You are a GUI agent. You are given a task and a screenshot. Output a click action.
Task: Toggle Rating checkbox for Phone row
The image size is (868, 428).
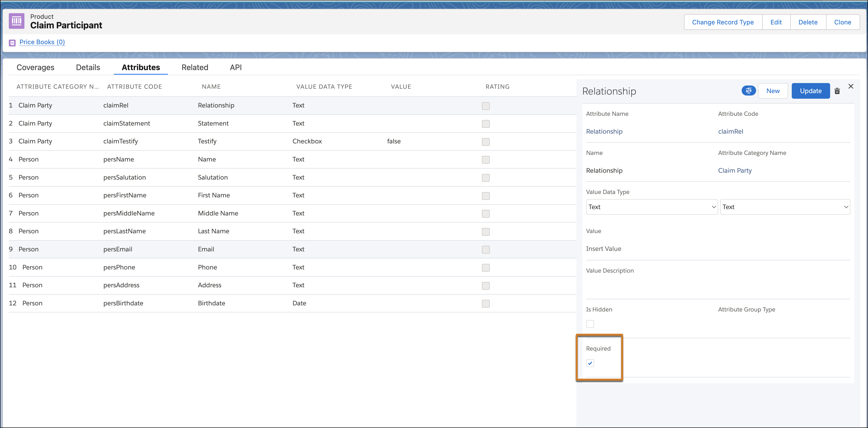click(x=486, y=268)
